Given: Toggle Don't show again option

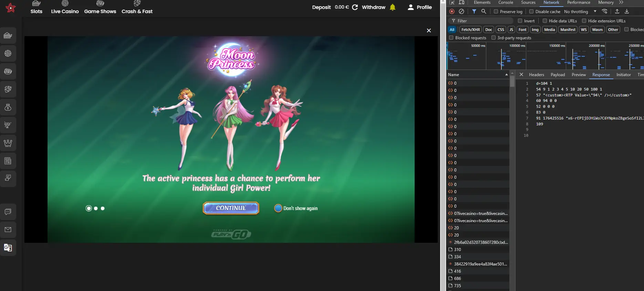Looking at the screenshot, I should pyautogui.click(x=278, y=208).
